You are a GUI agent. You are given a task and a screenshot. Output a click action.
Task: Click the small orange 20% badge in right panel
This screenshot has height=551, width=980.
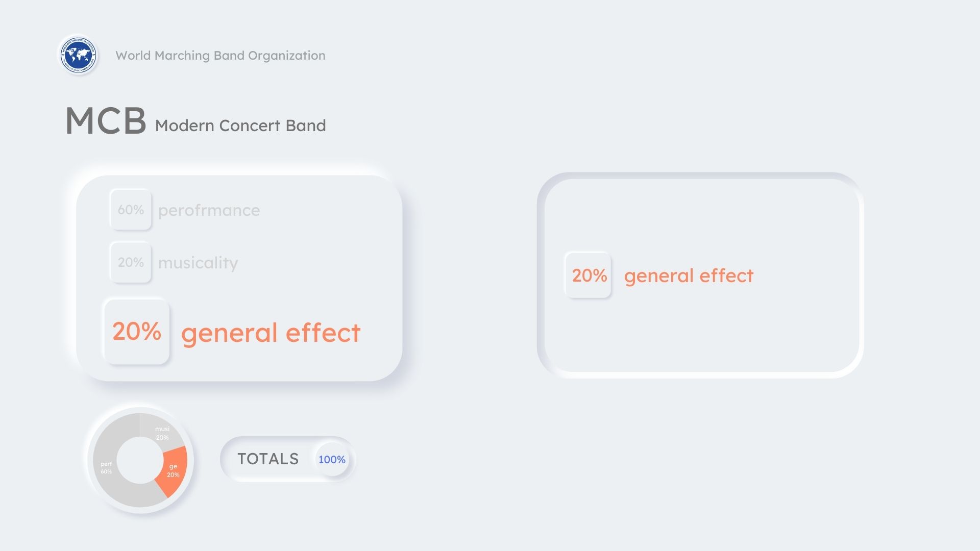(589, 275)
